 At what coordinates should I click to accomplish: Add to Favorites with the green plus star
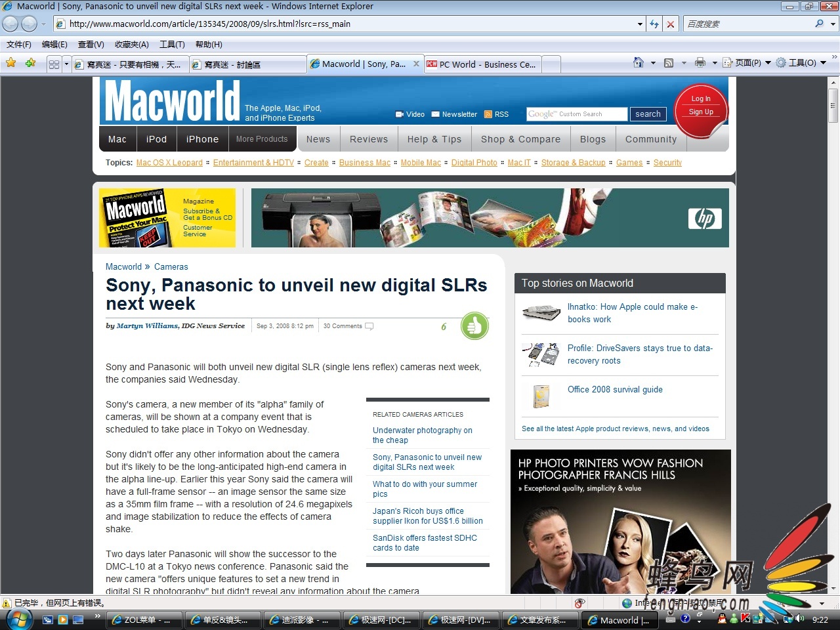point(30,63)
